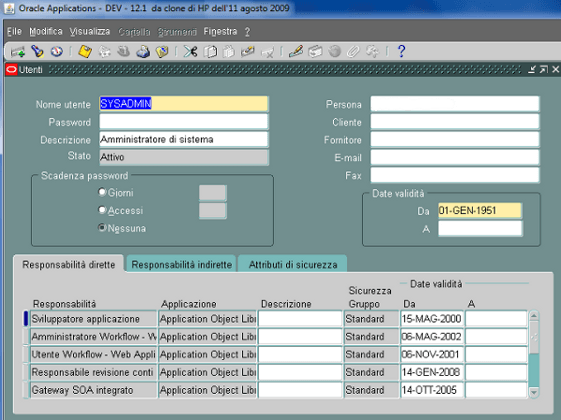561x420 pixels.
Task: Click the 06-MAG-2002 date cell
Action: (432, 337)
